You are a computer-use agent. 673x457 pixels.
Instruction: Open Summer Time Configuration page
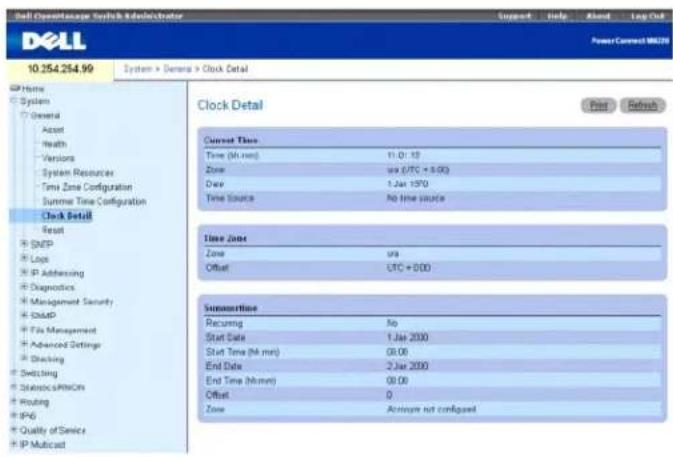94,201
